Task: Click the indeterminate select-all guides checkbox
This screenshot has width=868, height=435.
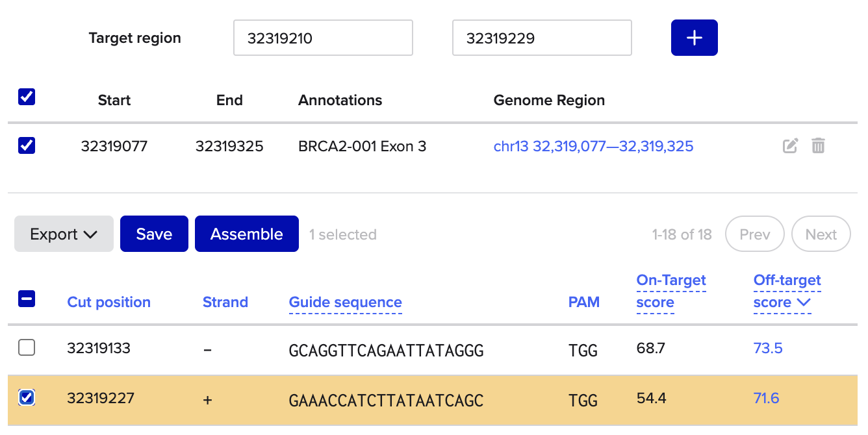Action: [27, 299]
